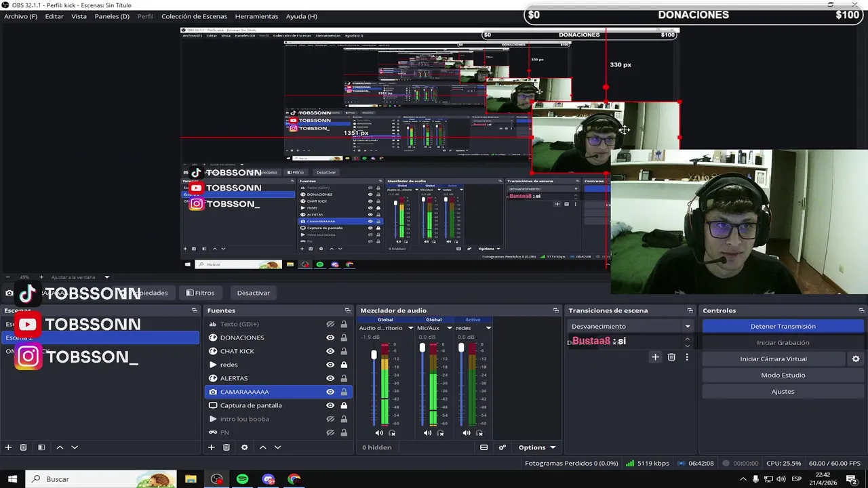Open transition properties three-dot menu

pos(687,357)
